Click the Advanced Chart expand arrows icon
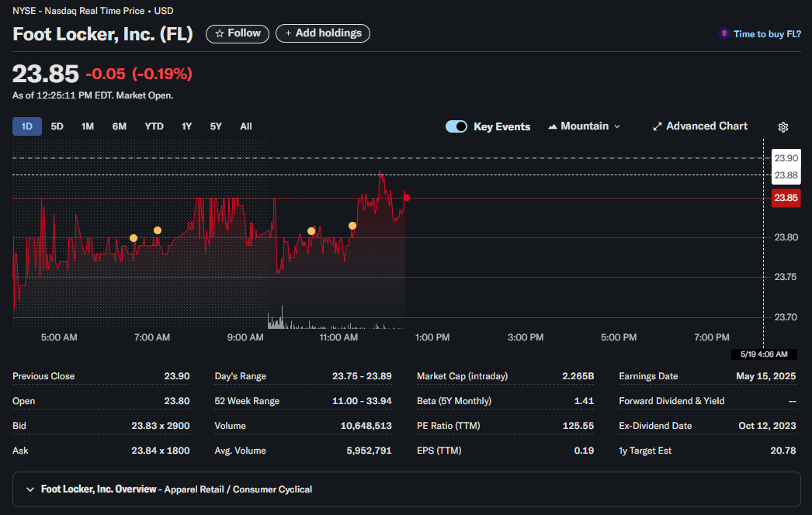This screenshot has height=515, width=812. pos(658,126)
